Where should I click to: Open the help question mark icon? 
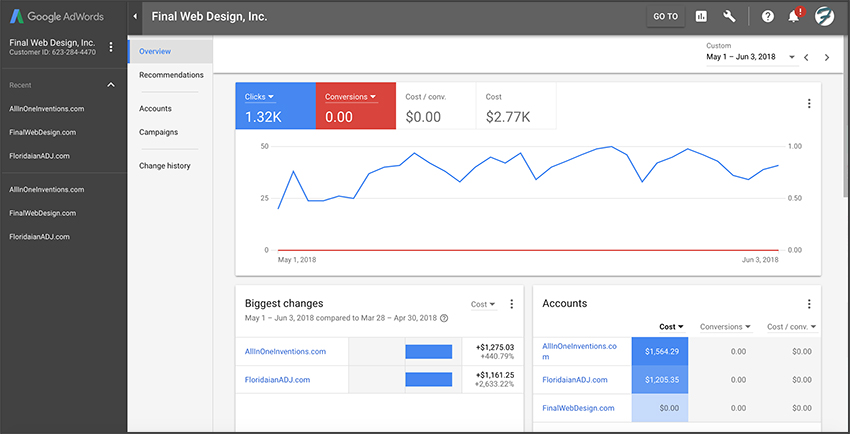(x=768, y=17)
